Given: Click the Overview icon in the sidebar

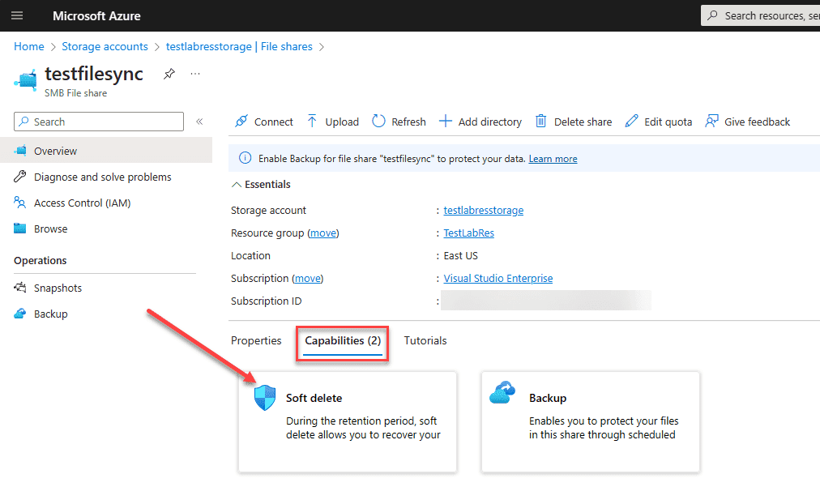Looking at the screenshot, I should tap(20, 151).
